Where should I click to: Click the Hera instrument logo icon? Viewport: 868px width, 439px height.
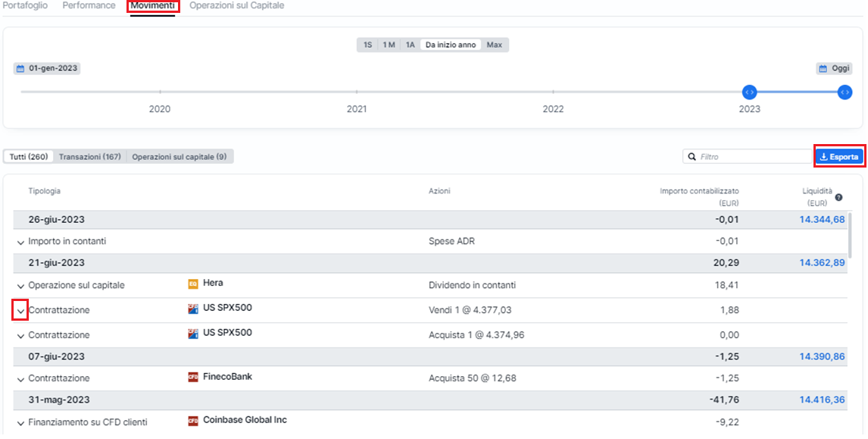(193, 284)
